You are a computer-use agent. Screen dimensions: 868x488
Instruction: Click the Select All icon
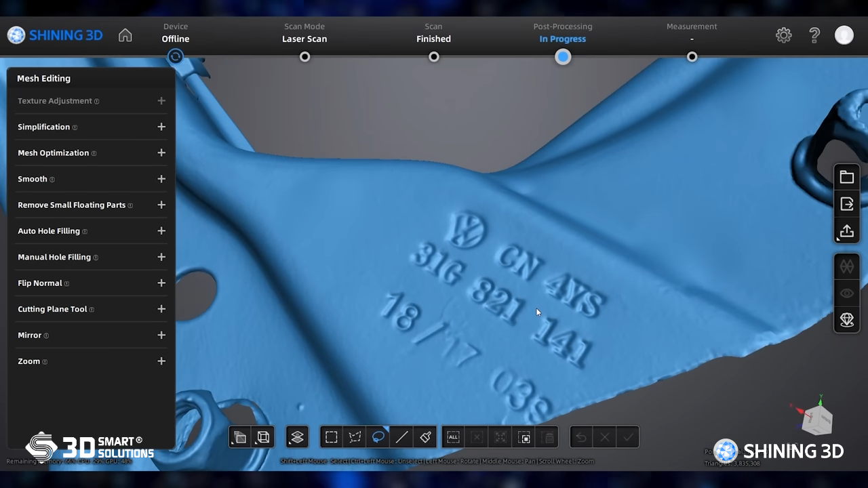tap(453, 437)
